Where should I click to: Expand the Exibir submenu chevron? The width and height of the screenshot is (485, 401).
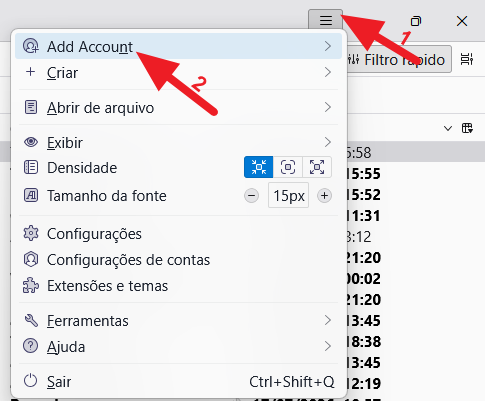coord(328,142)
